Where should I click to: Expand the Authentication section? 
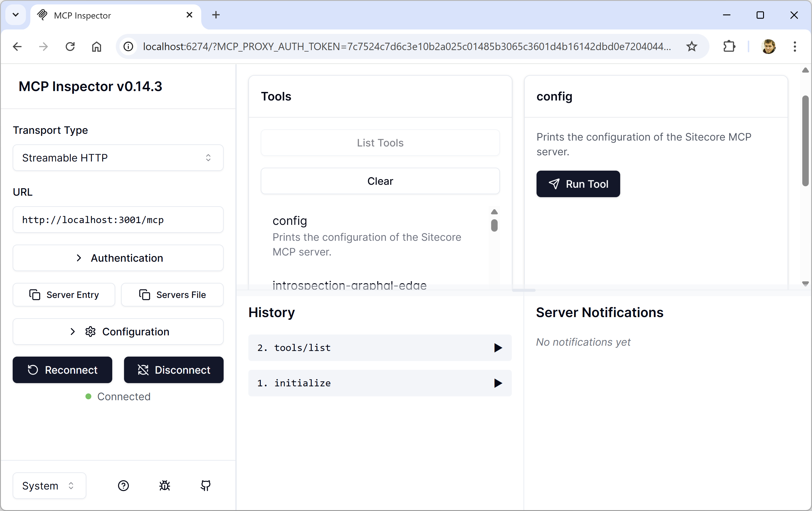(x=118, y=258)
